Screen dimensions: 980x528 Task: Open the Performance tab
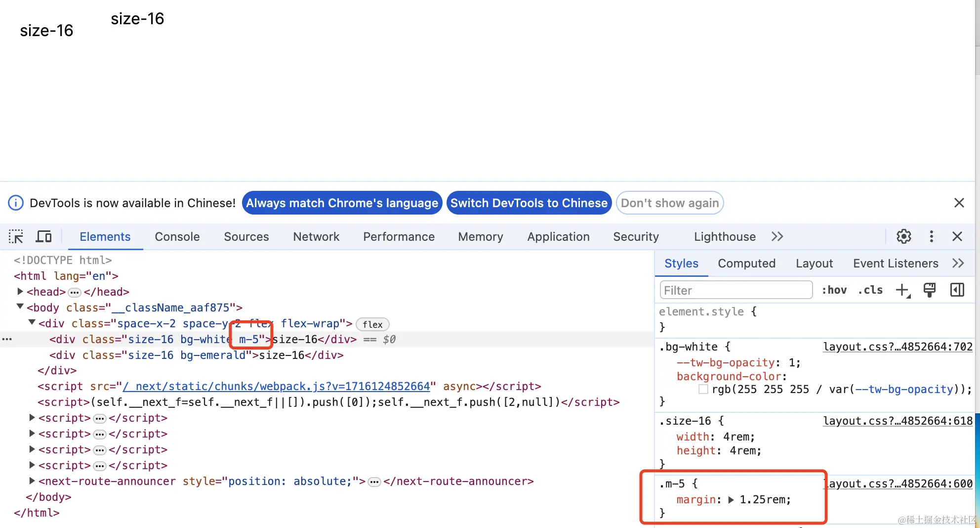(399, 237)
